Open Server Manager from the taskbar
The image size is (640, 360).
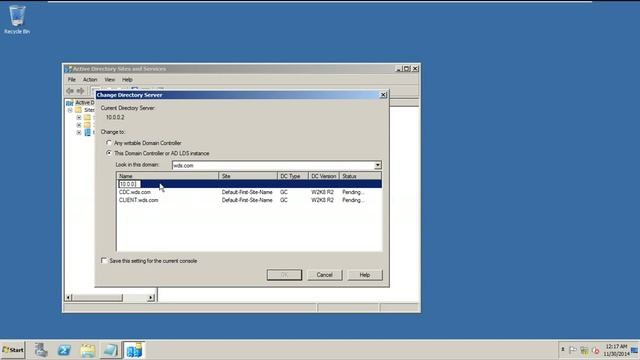point(41,350)
